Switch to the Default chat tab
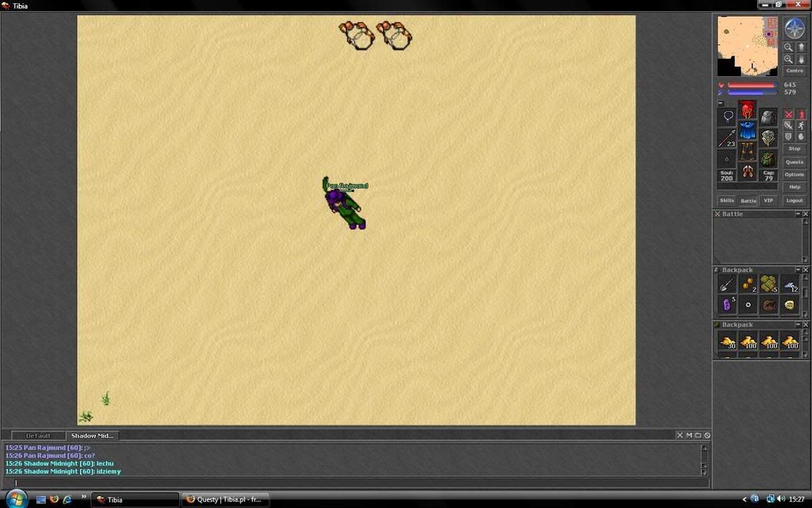This screenshot has height=508, width=812. tap(39, 436)
